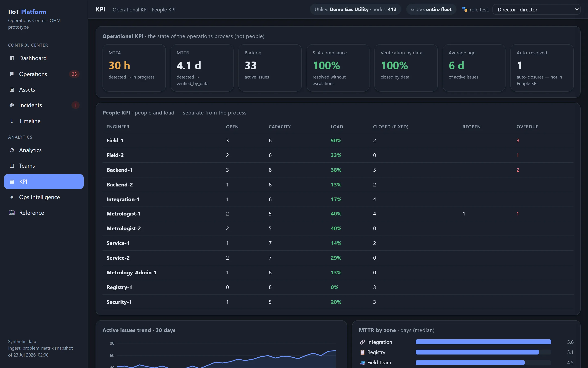Image resolution: width=588 pixels, height=368 pixels.
Task: Open Assets in the sidebar
Action: (x=44, y=90)
